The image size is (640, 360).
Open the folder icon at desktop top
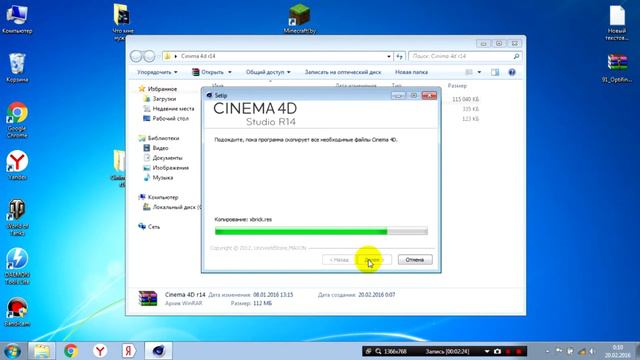(122, 22)
